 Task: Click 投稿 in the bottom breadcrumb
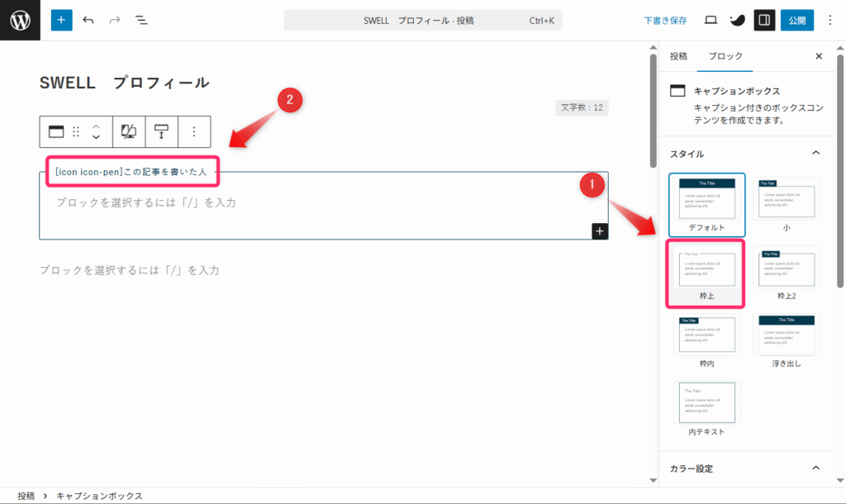tap(26, 496)
